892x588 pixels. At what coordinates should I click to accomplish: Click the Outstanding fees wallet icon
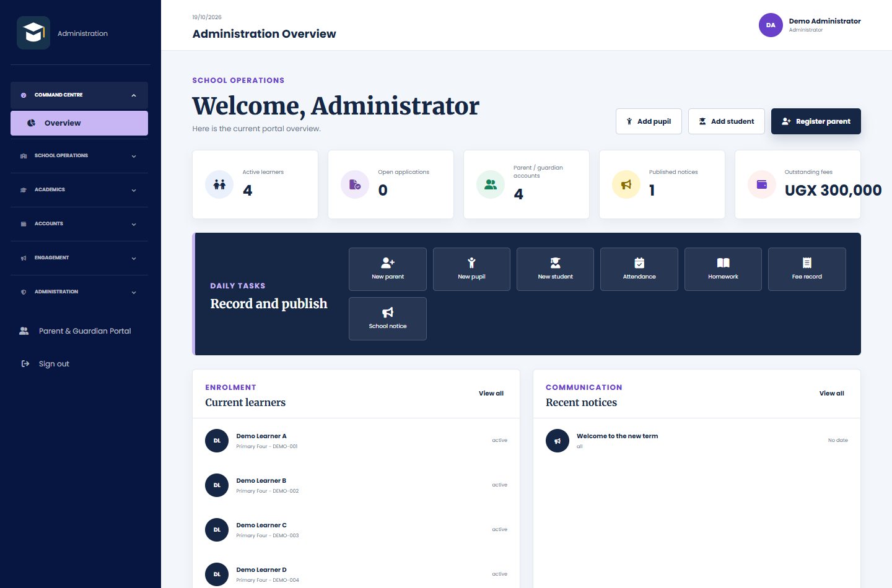click(762, 184)
